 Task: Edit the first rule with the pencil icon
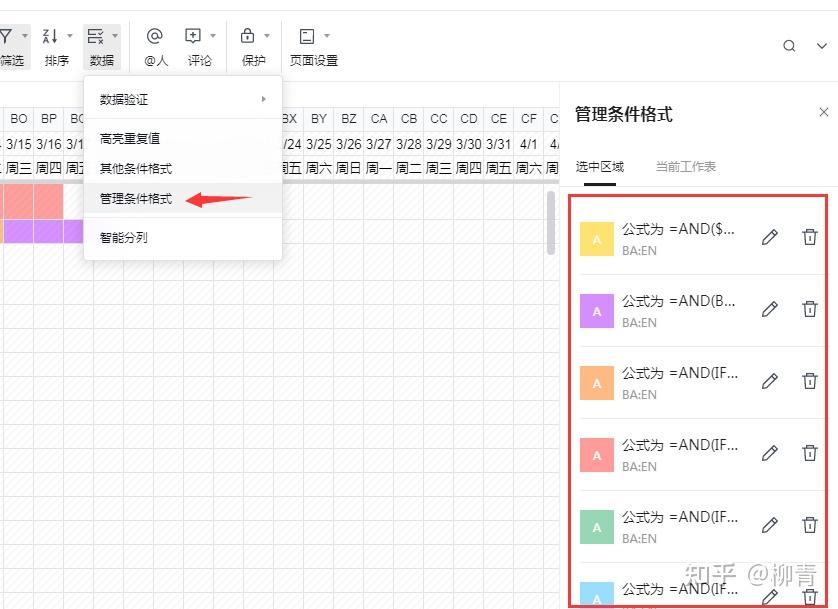[x=769, y=237]
